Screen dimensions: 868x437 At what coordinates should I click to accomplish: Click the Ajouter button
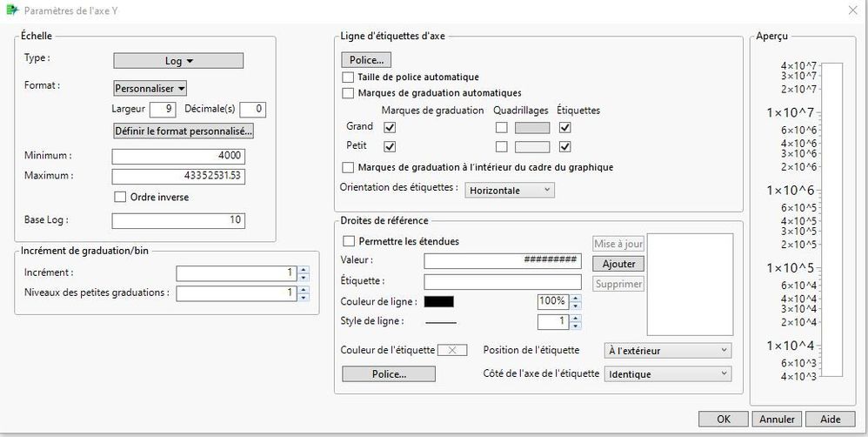pyautogui.click(x=618, y=264)
